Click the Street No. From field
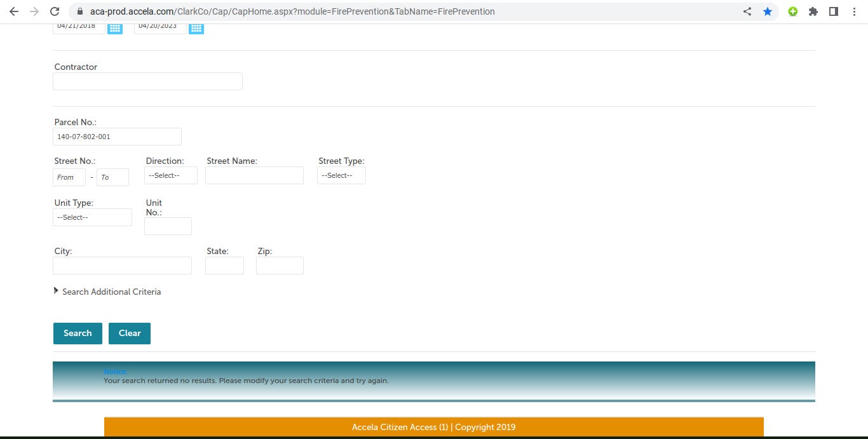Image resolution: width=868 pixels, height=439 pixels. 69,177
